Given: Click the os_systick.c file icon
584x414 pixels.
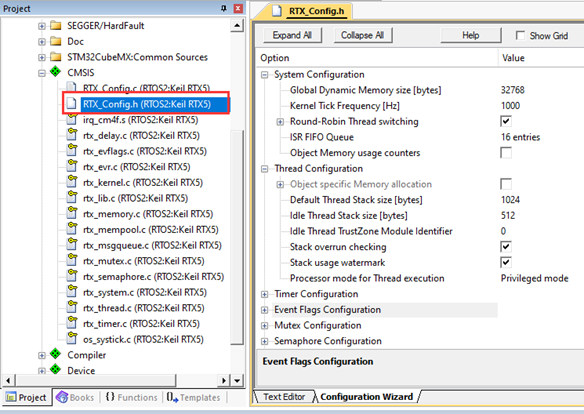Looking at the screenshot, I should 72,338.
